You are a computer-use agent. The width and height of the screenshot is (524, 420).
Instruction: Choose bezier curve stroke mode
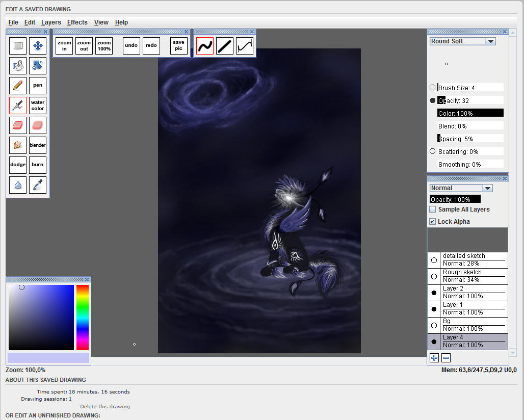(245, 46)
